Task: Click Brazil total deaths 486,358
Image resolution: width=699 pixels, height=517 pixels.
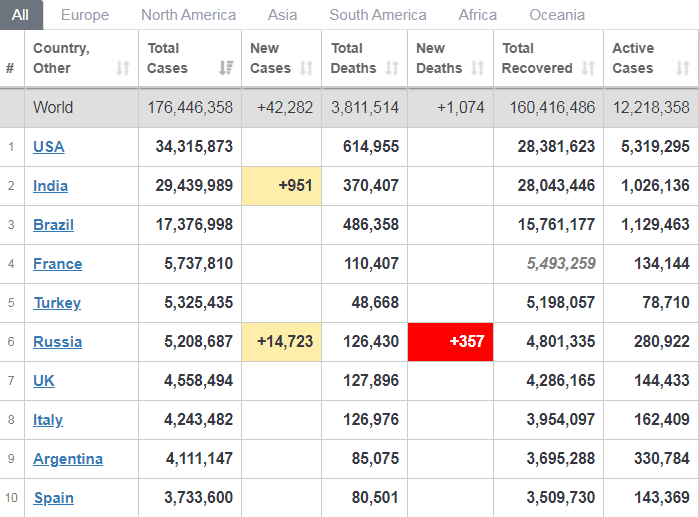Action: point(371,225)
